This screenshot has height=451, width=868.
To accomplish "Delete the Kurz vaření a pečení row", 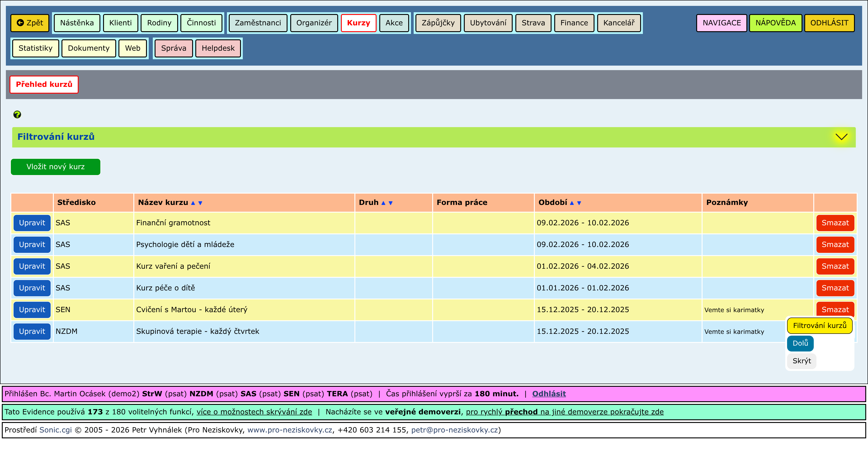I will coord(835,266).
